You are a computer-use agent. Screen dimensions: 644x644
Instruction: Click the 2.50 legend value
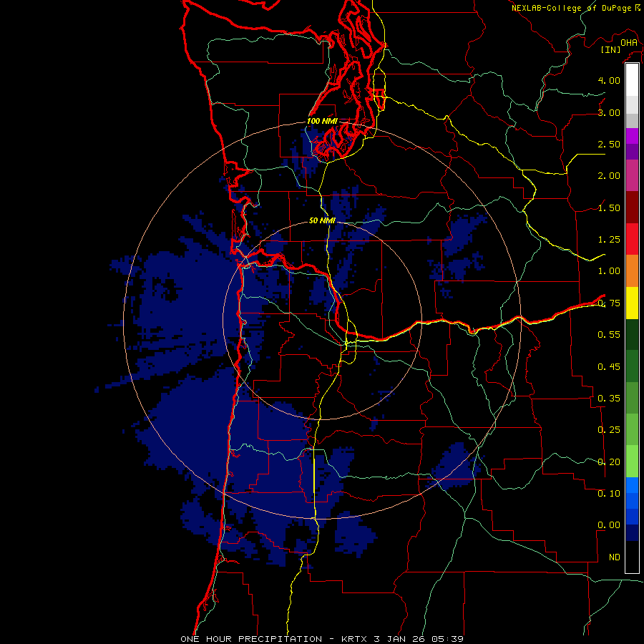coord(609,144)
